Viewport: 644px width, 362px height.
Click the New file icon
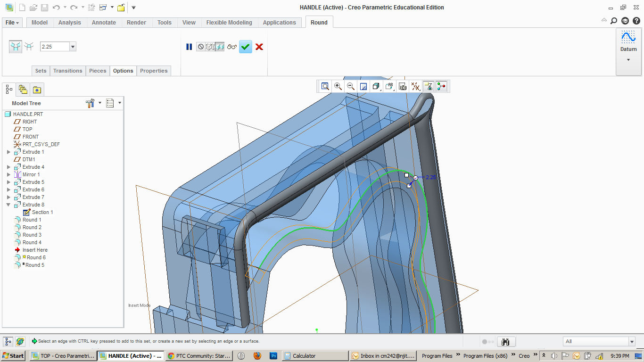pyautogui.click(x=22, y=8)
